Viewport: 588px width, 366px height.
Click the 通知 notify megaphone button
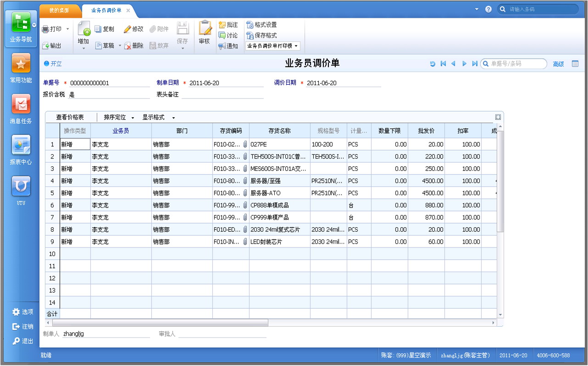click(228, 46)
